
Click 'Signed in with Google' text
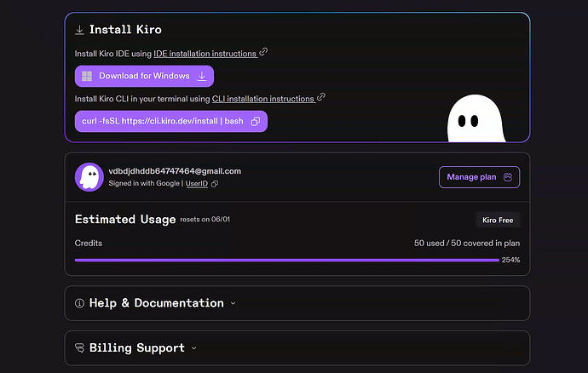144,183
